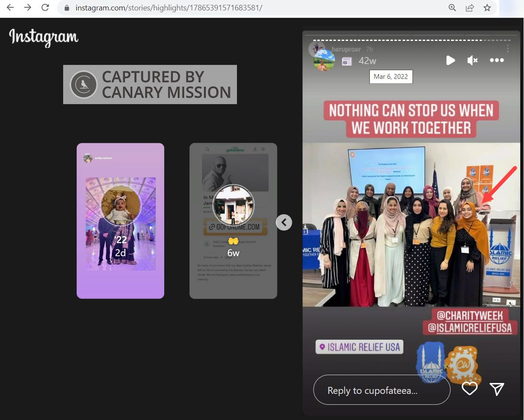Viewport: 524px width, 420px height.
Task: Open the baby photo profile circle
Action: [x=121, y=206]
